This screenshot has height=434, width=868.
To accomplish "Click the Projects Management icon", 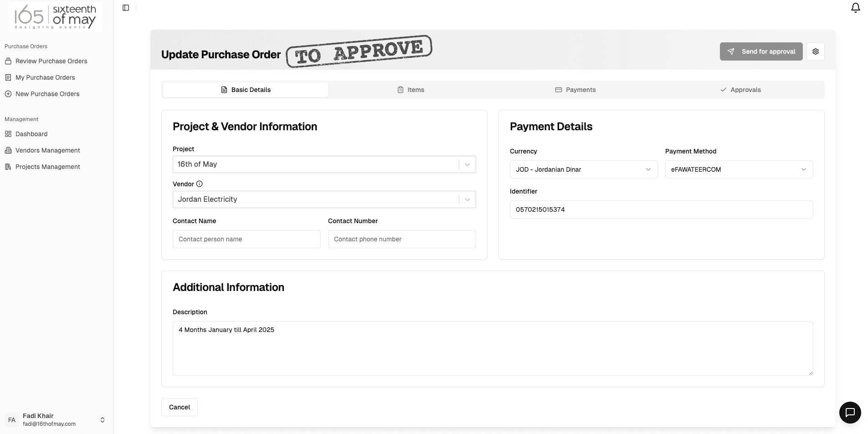I will (8, 167).
